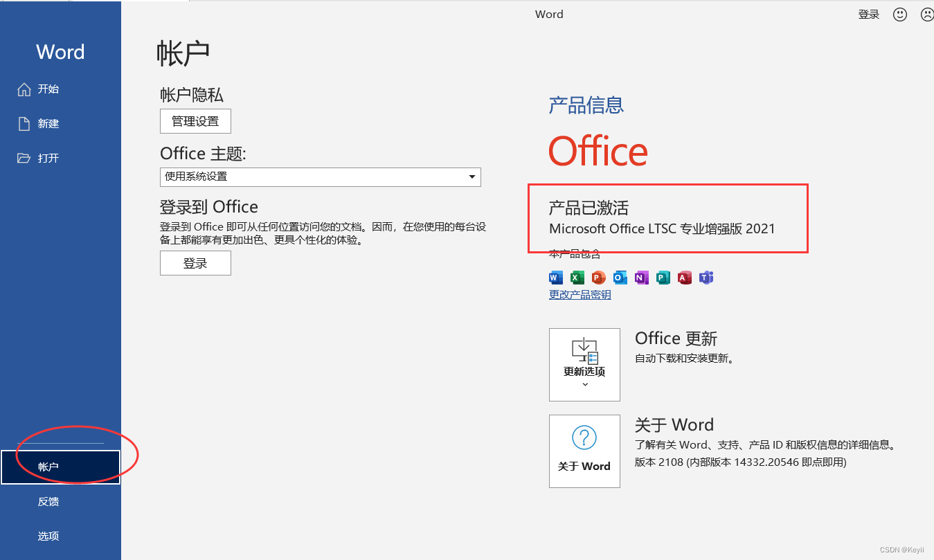Expand the Update Options (更新选项) menu

[x=584, y=365]
